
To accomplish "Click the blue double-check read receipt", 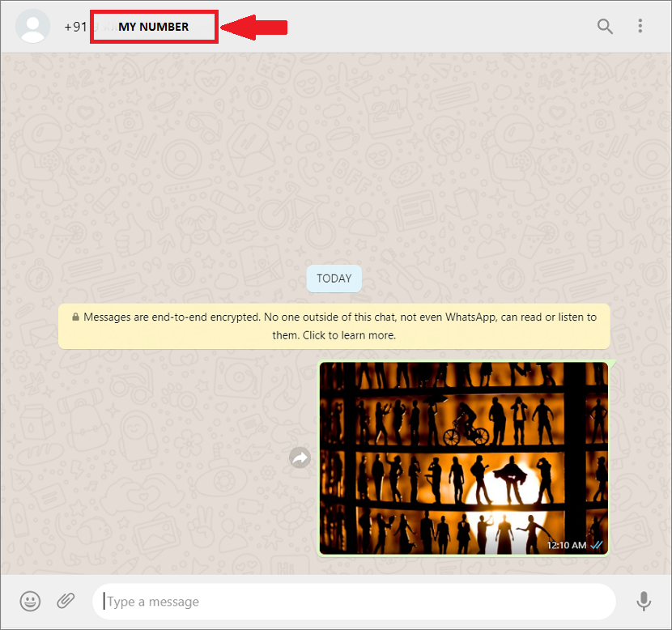I will pyautogui.click(x=597, y=545).
